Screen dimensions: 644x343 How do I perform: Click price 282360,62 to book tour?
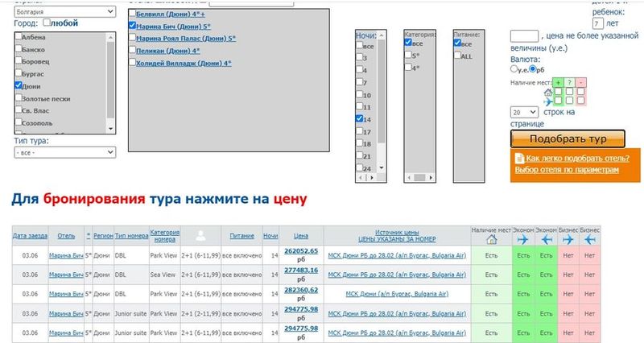tap(301, 290)
